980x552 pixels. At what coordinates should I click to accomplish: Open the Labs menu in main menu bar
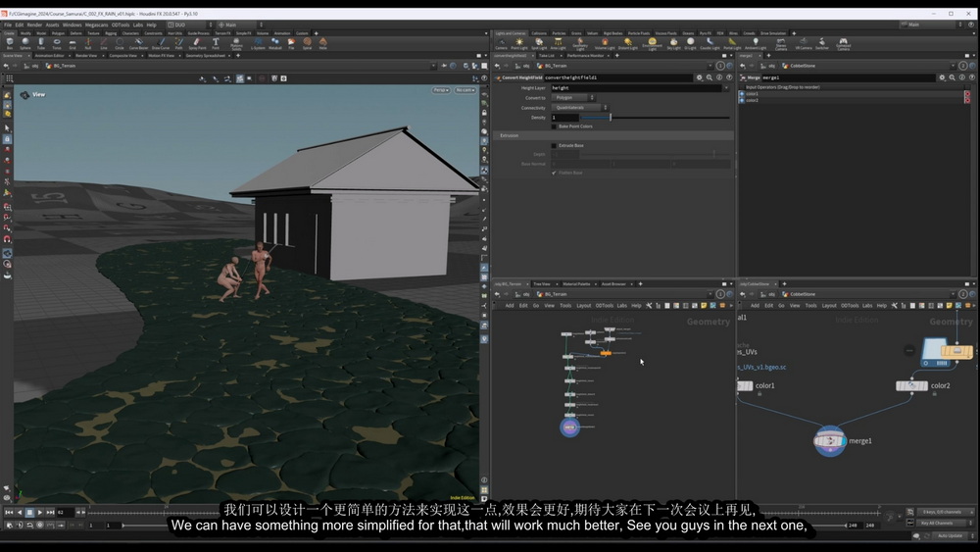click(x=137, y=25)
